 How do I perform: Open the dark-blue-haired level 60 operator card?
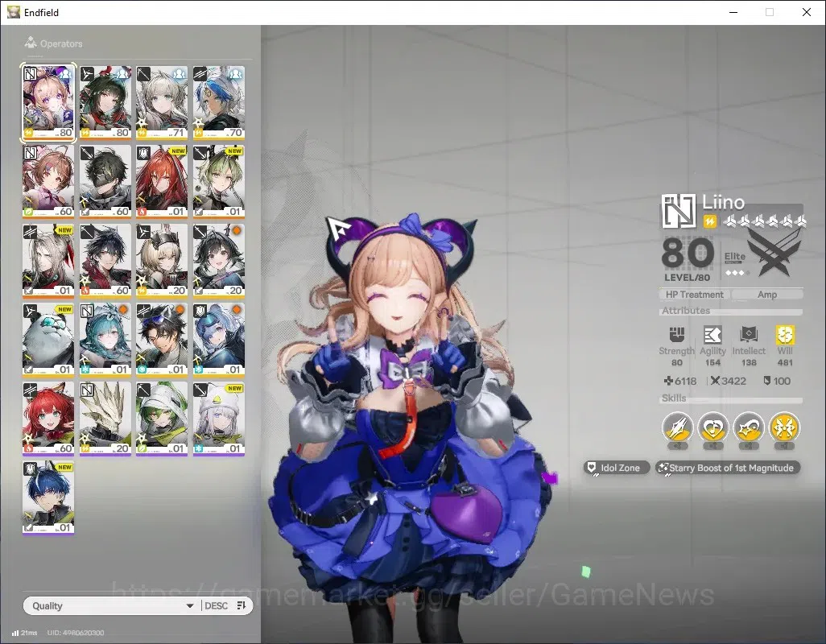105,261
